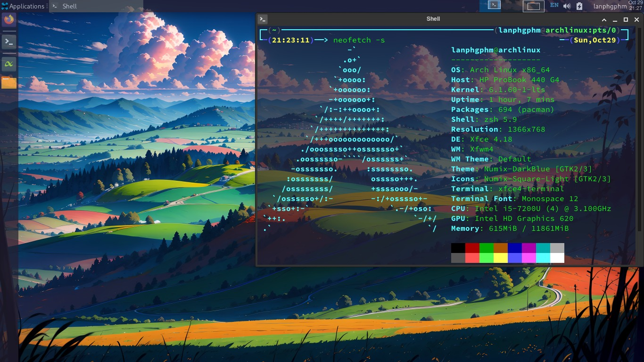Image resolution: width=644 pixels, height=362 pixels.
Task: Open the EN keyboard layout indicator
Action: tap(554, 6)
